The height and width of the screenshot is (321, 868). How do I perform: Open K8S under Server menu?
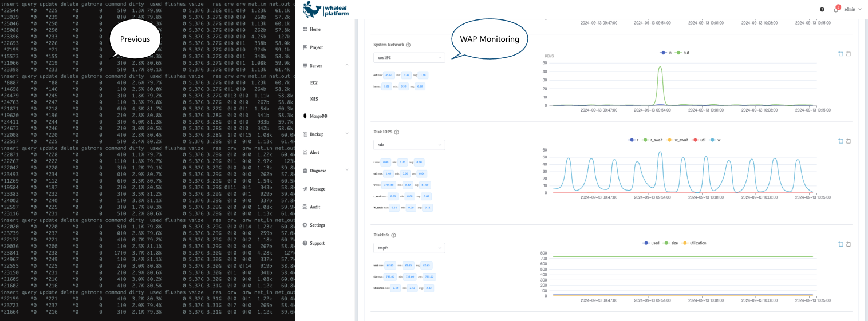pyautogui.click(x=314, y=99)
